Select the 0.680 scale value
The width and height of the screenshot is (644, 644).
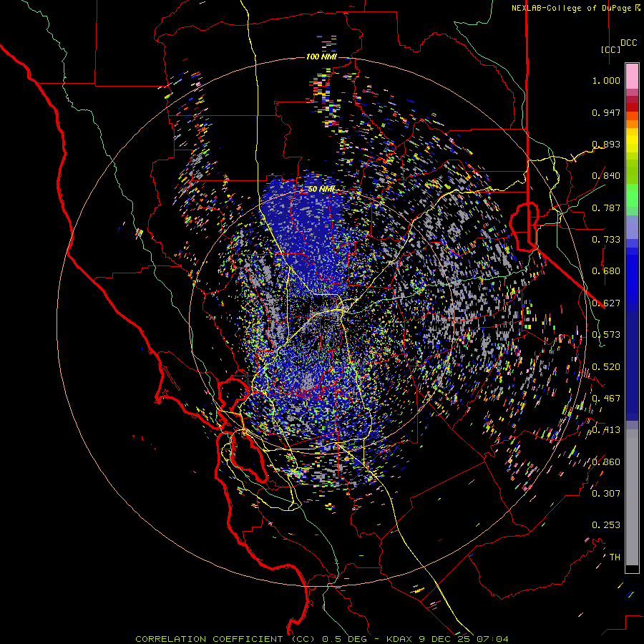[x=606, y=271]
